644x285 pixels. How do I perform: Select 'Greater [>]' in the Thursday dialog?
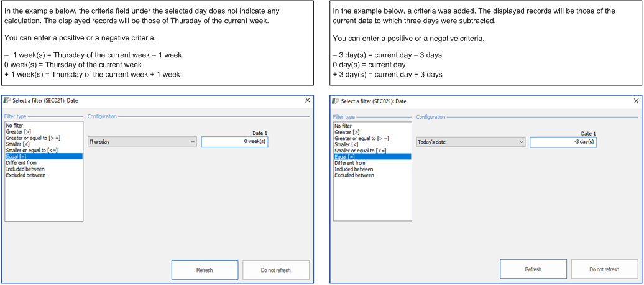(x=44, y=132)
